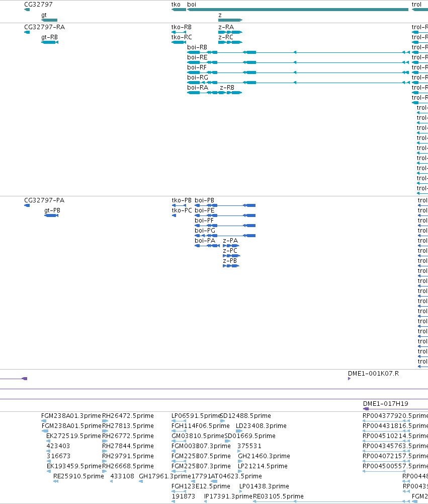Viewport: 428px width, 504px height.
Task: Select the DME1-001K07.R feature
Action: click(x=350, y=379)
